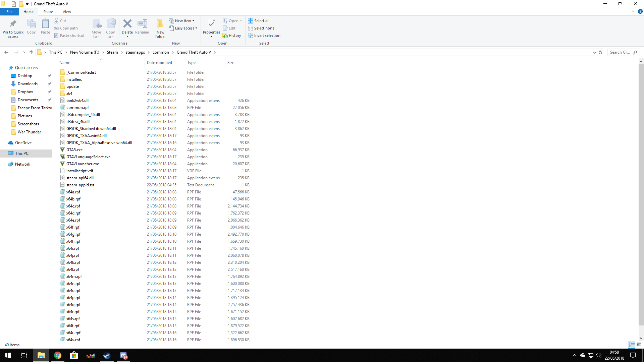Select This PC in navigation pane
Image resolution: width=644 pixels, height=362 pixels.
click(x=26, y=154)
